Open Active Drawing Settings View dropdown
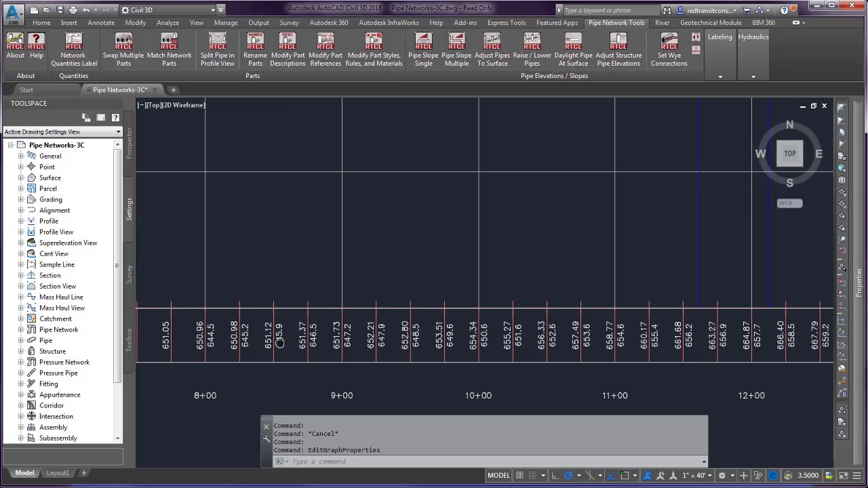868x488 pixels. (x=62, y=131)
